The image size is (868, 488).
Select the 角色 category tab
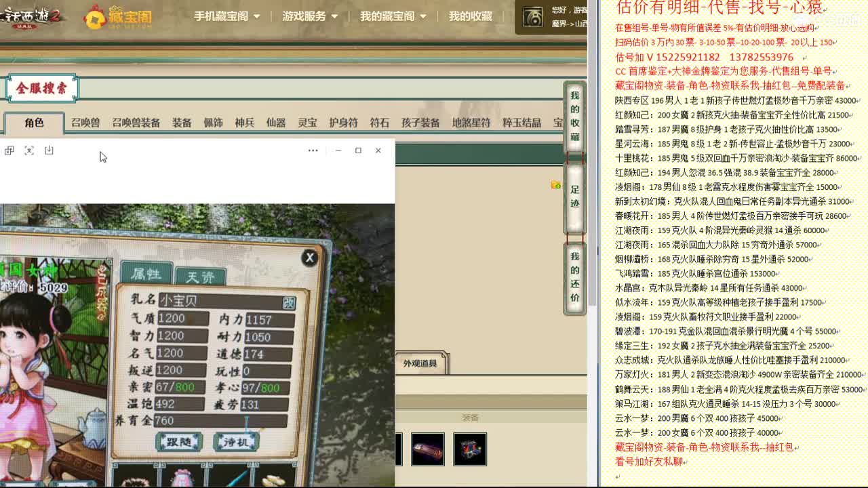(x=34, y=123)
